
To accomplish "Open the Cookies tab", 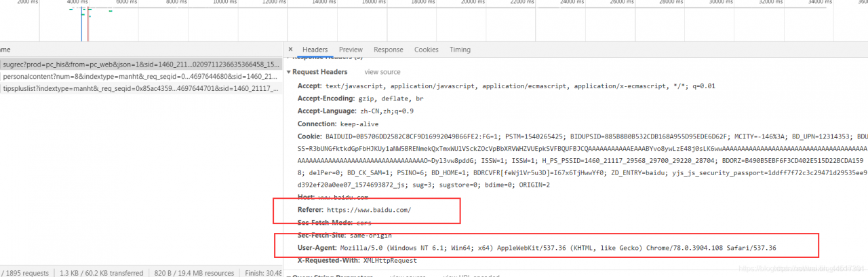I will [426, 50].
